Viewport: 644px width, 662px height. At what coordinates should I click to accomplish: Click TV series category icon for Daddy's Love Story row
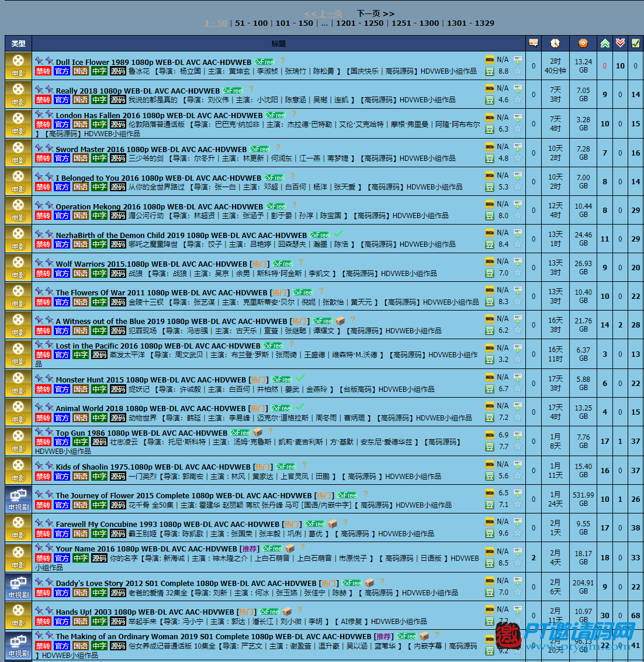click(18, 587)
